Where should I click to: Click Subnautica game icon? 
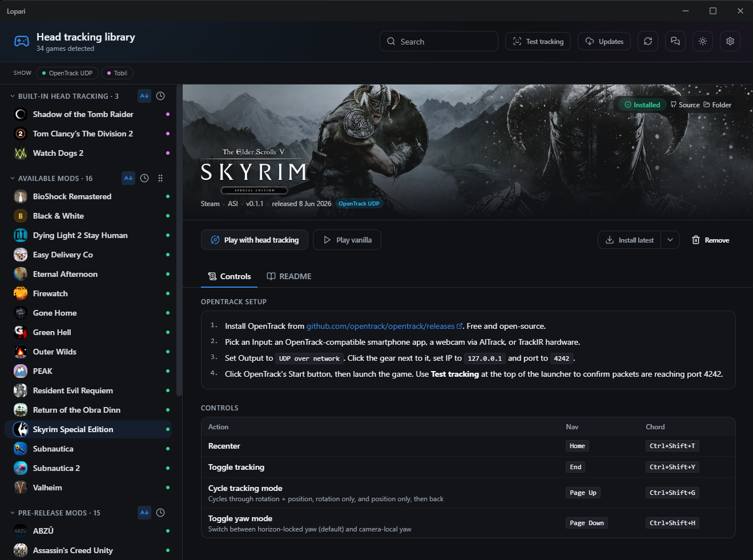pyautogui.click(x=21, y=449)
